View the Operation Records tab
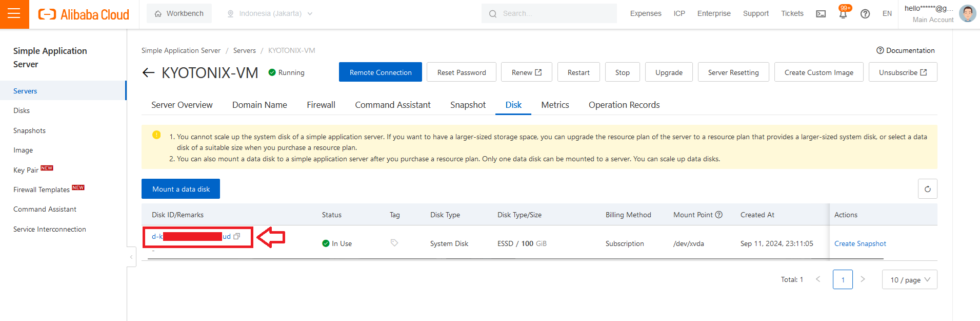The image size is (980, 321). [624, 105]
